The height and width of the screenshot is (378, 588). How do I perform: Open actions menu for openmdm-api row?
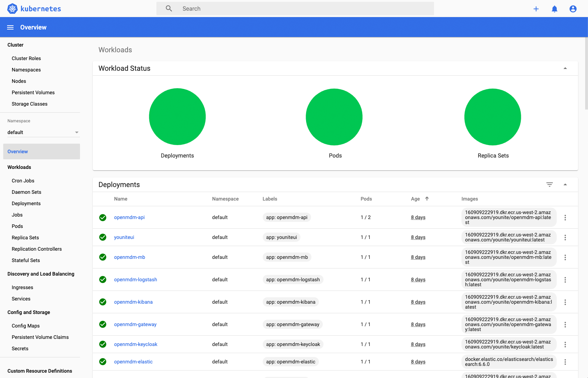tap(565, 217)
